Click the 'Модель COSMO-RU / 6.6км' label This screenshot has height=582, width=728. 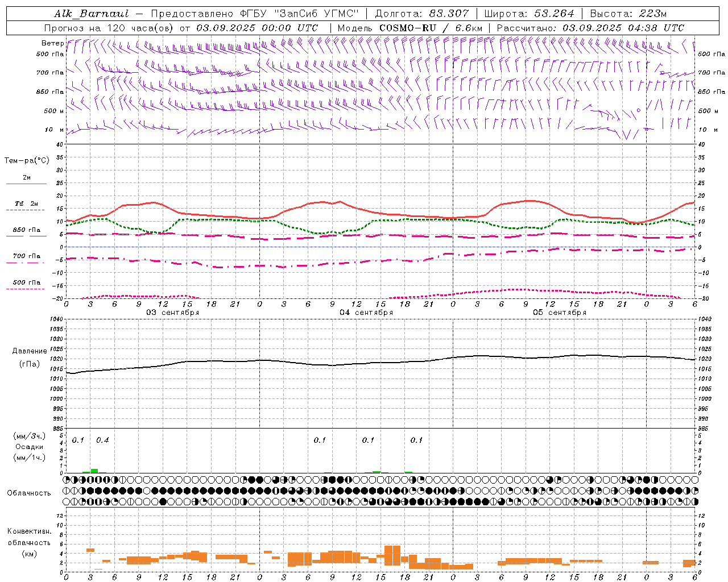(x=410, y=28)
